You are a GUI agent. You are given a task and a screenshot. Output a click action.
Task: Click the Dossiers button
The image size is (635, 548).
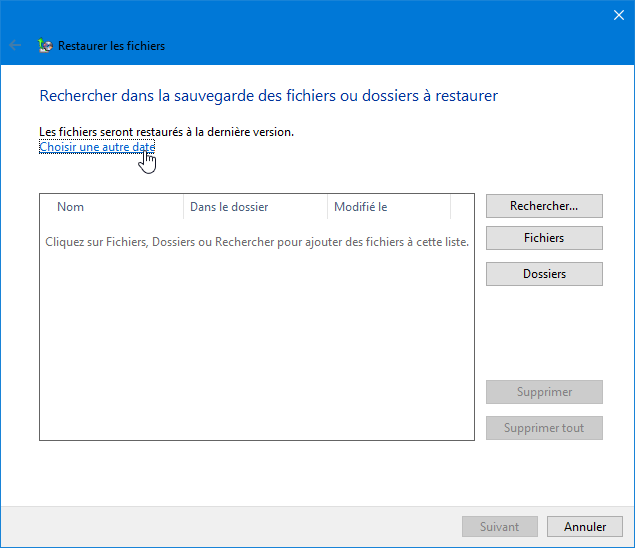[544, 274]
